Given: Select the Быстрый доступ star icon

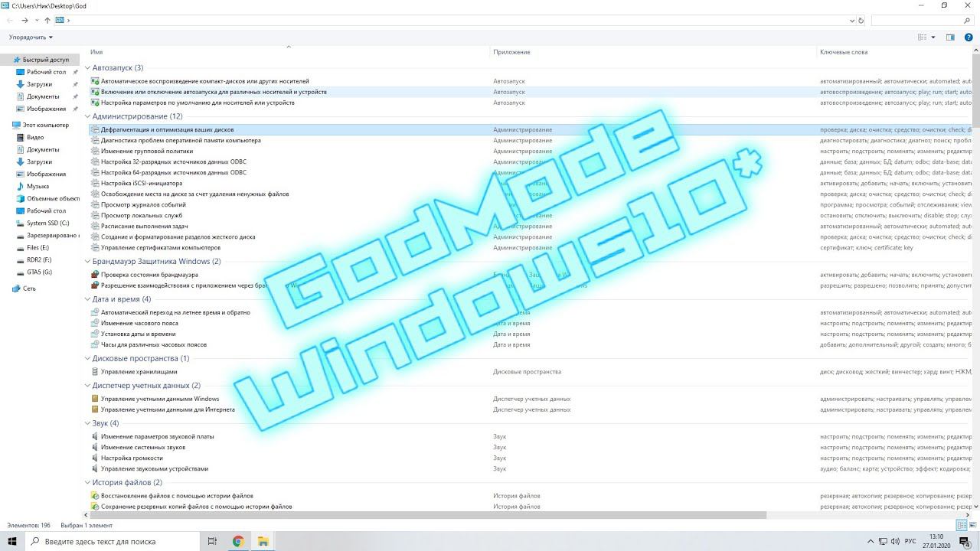Looking at the screenshot, I should pyautogui.click(x=15, y=60).
